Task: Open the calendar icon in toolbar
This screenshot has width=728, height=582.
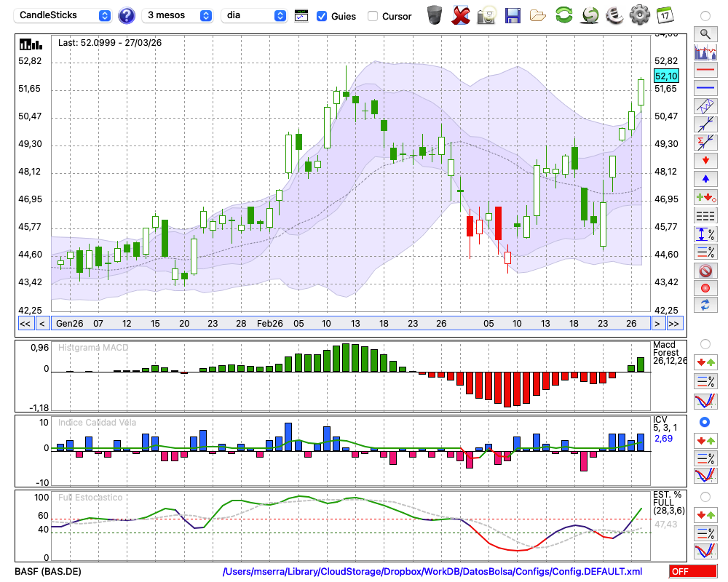Action: pos(665,15)
